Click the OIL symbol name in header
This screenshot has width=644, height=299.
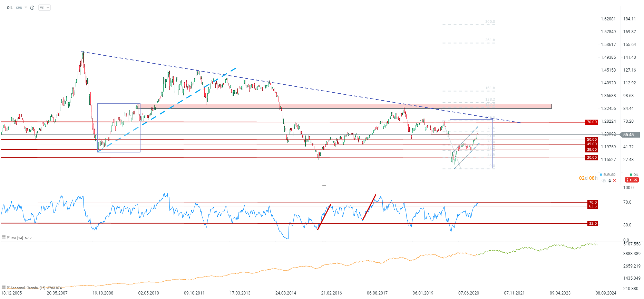click(10, 8)
